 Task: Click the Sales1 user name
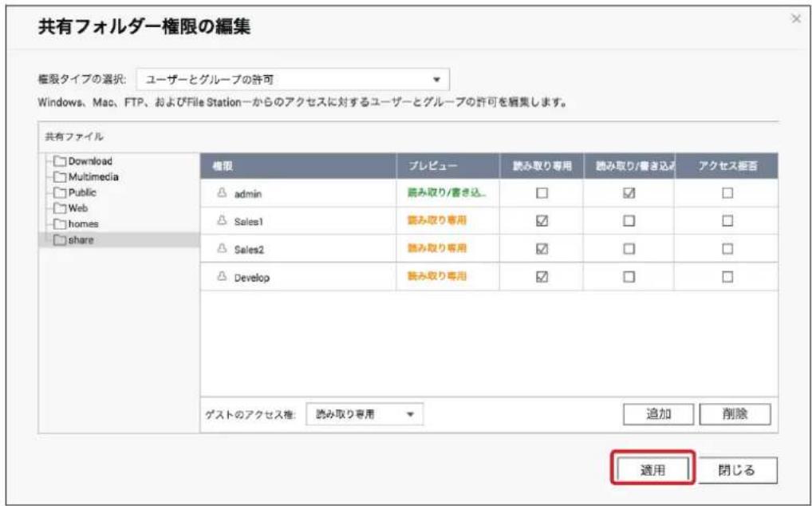pyautogui.click(x=249, y=222)
